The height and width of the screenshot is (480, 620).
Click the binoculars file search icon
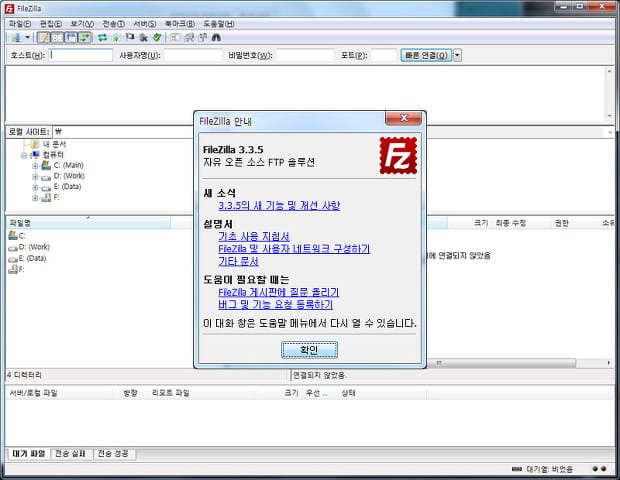pyautogui.click(x=216, y=38)
